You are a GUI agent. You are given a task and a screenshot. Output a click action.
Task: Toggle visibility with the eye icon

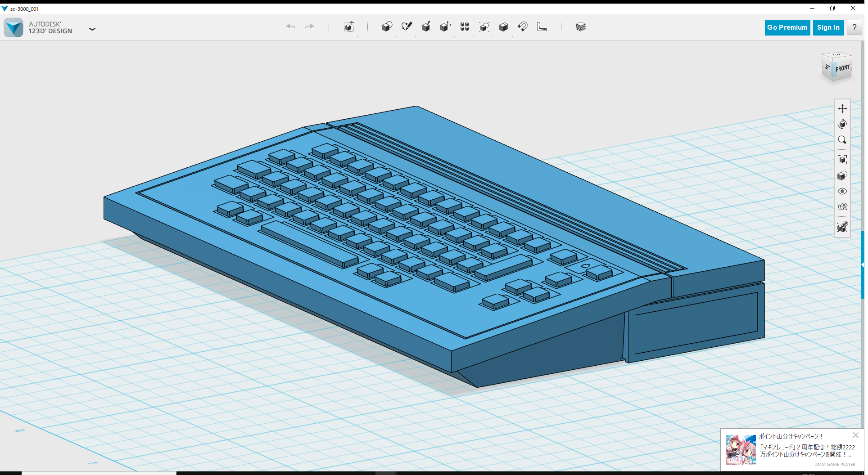point(842,191)
